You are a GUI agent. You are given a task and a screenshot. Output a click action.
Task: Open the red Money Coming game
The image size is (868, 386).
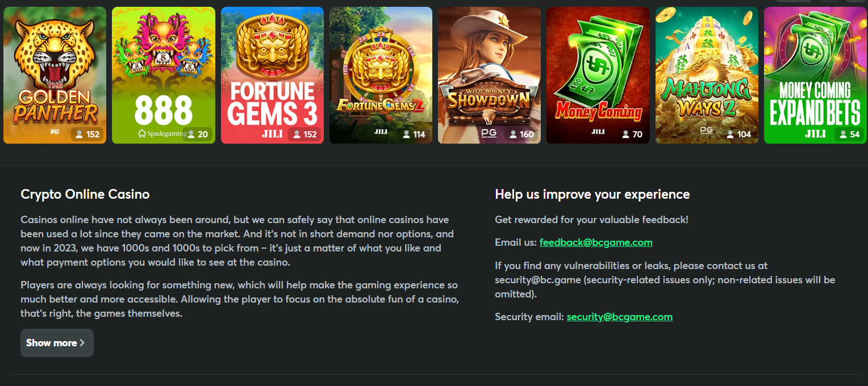598,74
